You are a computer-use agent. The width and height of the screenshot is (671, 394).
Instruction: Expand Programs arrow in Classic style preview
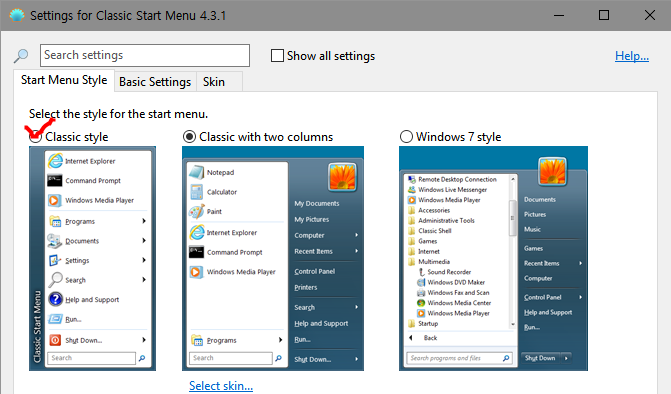144,221
